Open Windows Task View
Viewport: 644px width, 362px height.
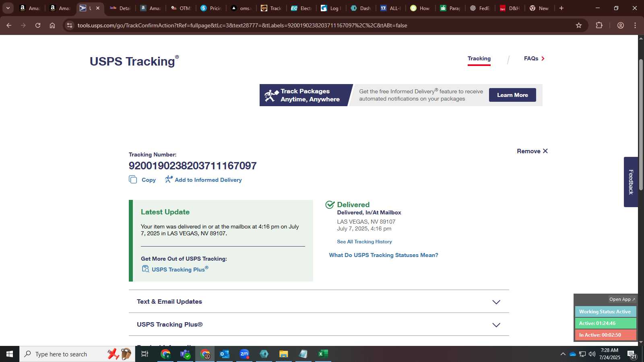(x=145, y=354)
